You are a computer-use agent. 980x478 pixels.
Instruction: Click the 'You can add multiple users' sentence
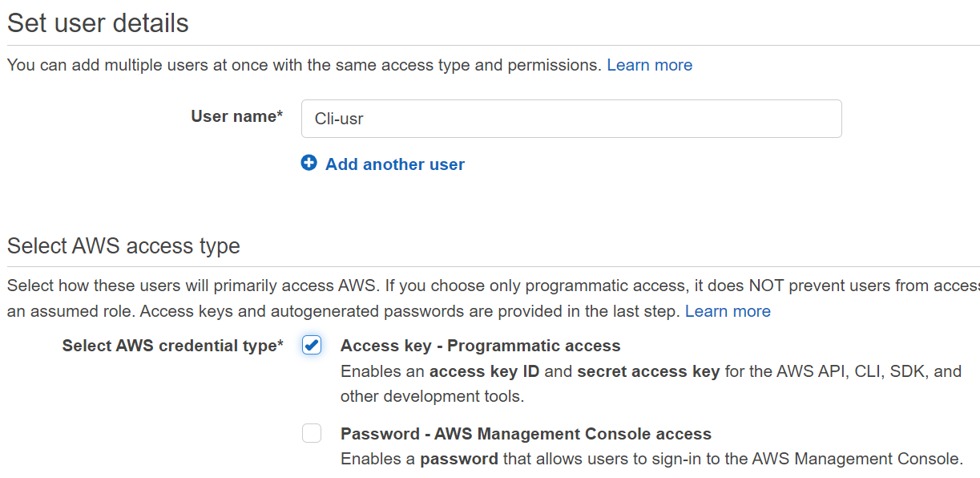point(304,65)
